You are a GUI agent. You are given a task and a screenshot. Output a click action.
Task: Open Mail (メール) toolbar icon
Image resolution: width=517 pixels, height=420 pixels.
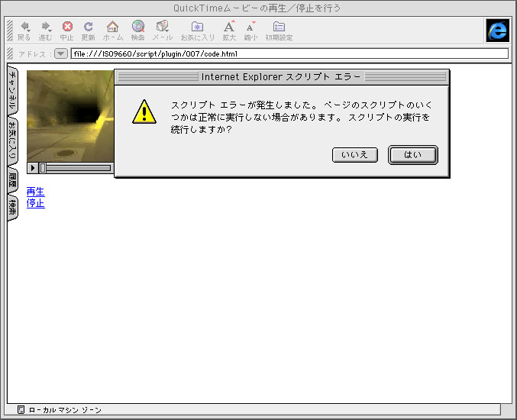coord(162,31)
